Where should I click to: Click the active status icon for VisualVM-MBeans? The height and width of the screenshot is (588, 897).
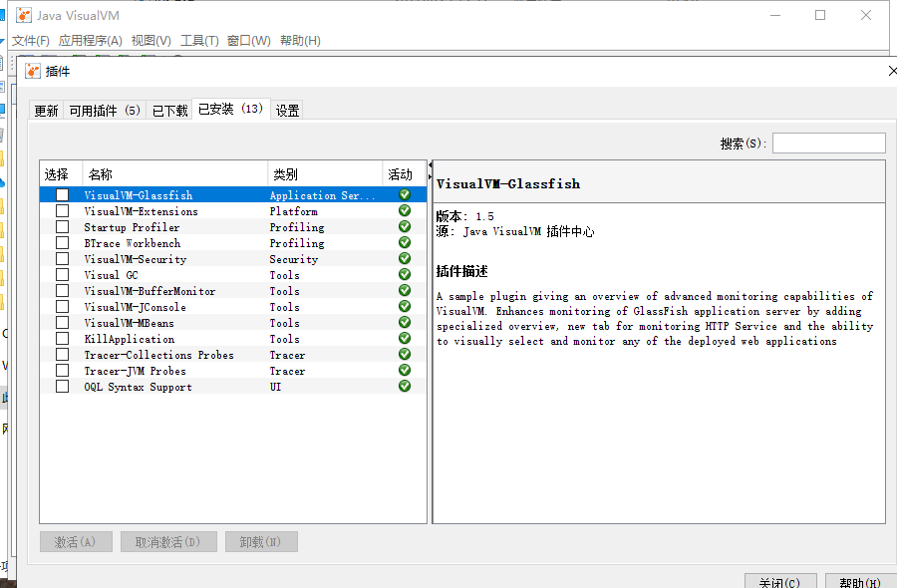[405, 323]
